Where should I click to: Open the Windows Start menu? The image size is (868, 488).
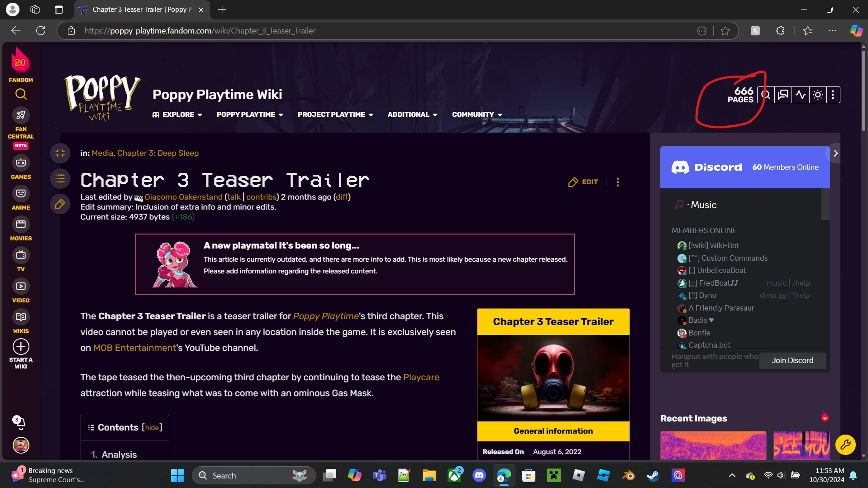[177, 475]
